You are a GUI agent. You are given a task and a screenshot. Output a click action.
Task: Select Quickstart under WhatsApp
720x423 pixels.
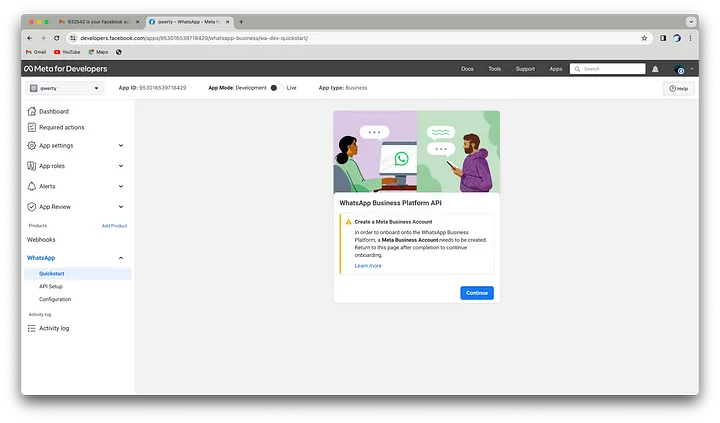tap(78, 274)
